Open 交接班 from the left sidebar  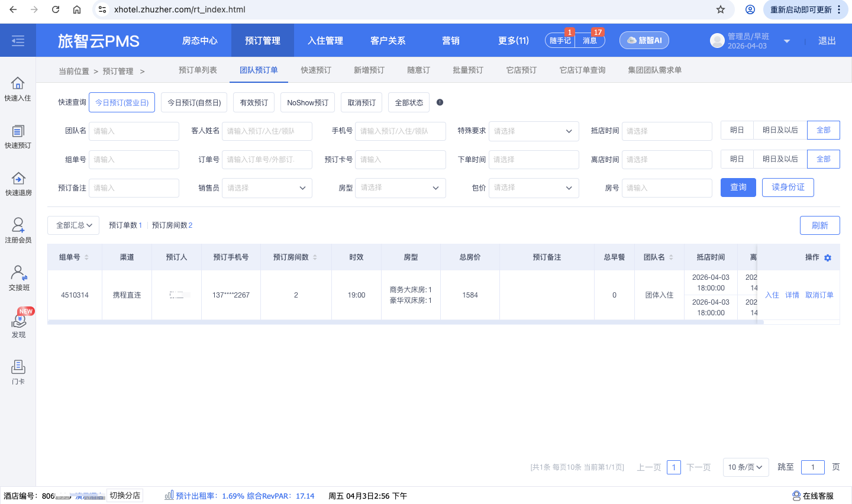pyautogui.click(x=18, y=279)
